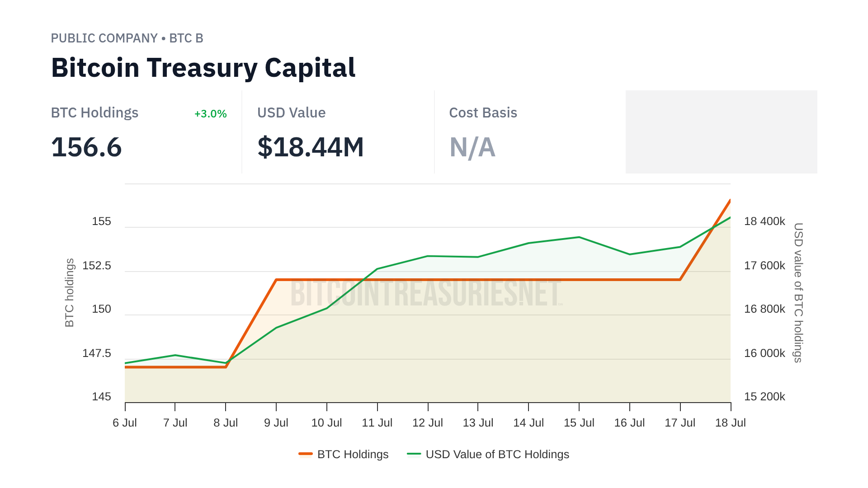868x488 pixels.
Task: Click the empty gray placeholder box
Action: click(x=721, y=132)
